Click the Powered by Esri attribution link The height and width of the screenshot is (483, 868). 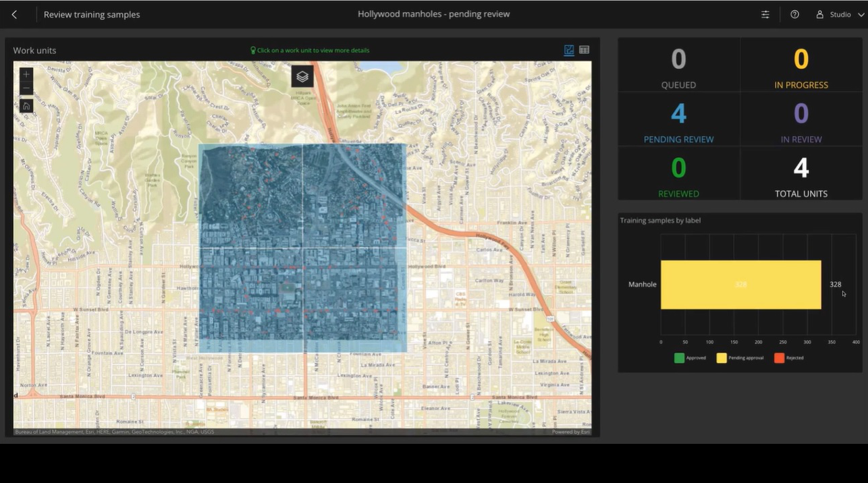(570, 431)
